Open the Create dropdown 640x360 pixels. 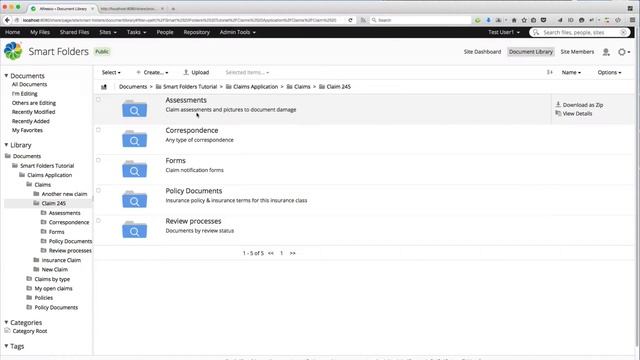coord(152,72)
